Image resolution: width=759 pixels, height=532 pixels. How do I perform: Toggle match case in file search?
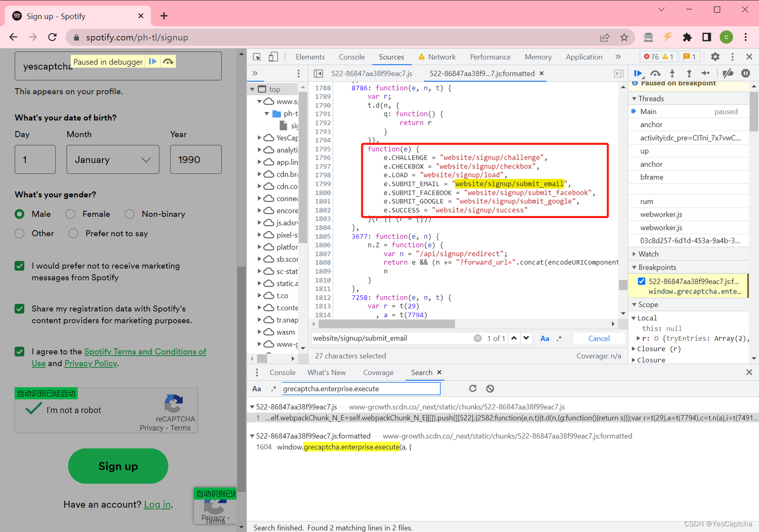tap(545, 338)
